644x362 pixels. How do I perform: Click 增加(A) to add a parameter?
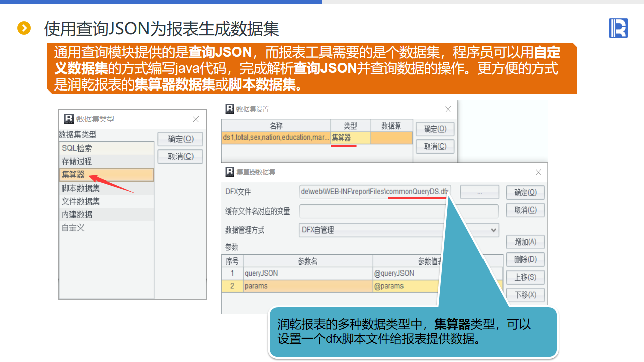525,242
